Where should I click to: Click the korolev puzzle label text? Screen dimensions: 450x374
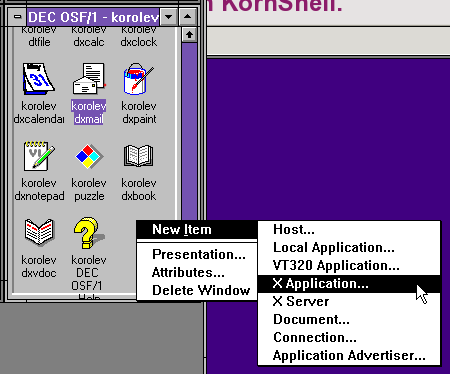pyautogui.click(x=89, y=189)
